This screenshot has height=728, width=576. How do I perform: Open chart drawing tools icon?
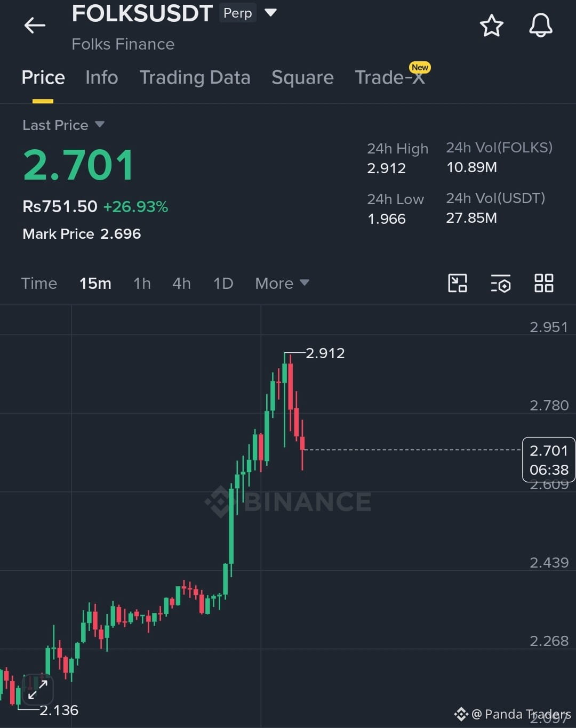[x=458, y=283]
